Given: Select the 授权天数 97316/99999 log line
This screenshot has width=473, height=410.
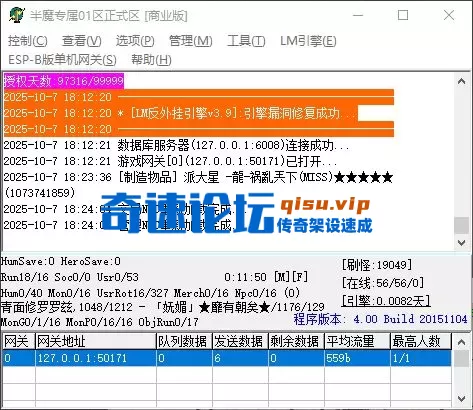Looking at the screenshot, I should 64,81.
